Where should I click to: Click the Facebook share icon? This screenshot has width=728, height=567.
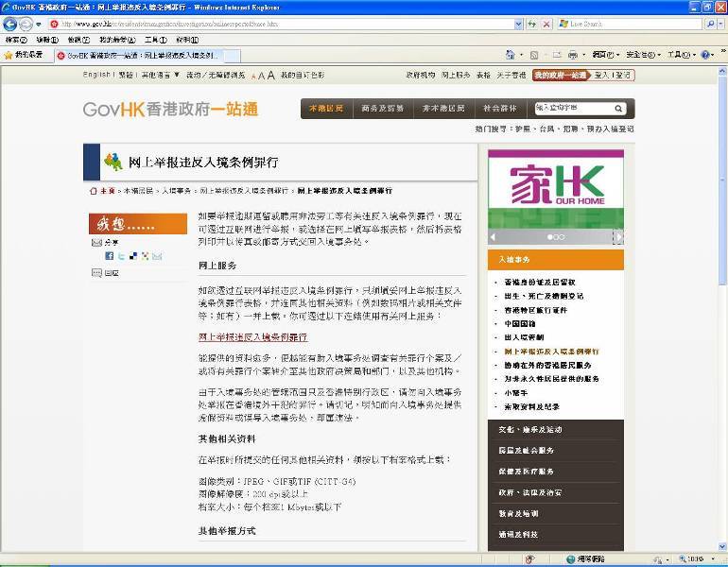point(110,256)
